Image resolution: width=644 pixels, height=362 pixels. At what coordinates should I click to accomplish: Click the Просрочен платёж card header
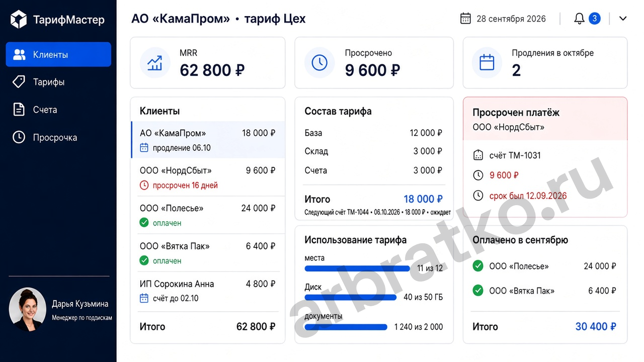545,119
